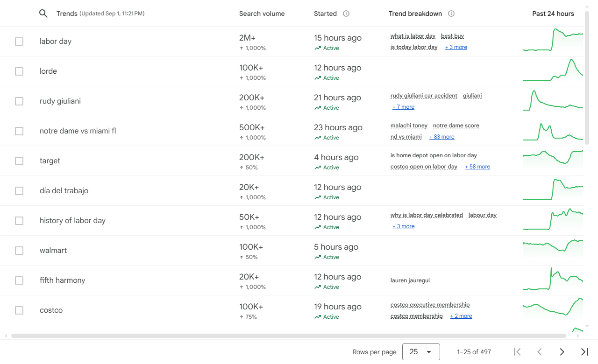
Task: Go to the previous page
Action: (x=540, y=352)
